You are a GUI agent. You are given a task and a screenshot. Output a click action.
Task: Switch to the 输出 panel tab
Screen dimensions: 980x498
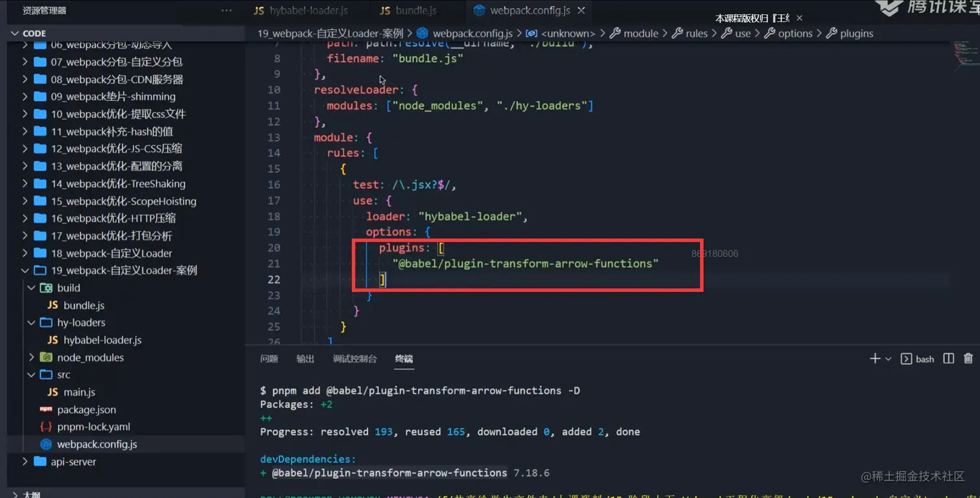[x=305, y=359]
